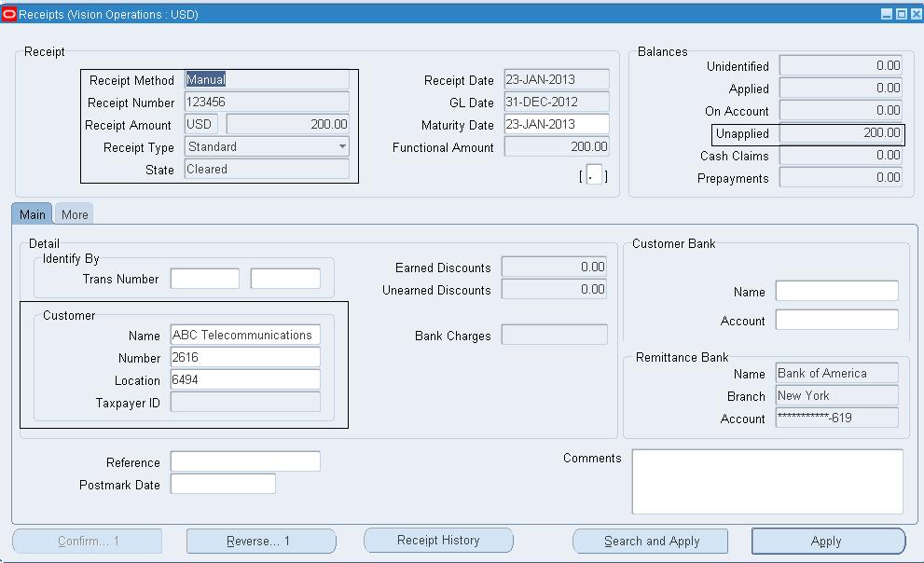Click the Apply button
Image resolution: width=924 pixels, height=563 pixels.
[827, 541]
